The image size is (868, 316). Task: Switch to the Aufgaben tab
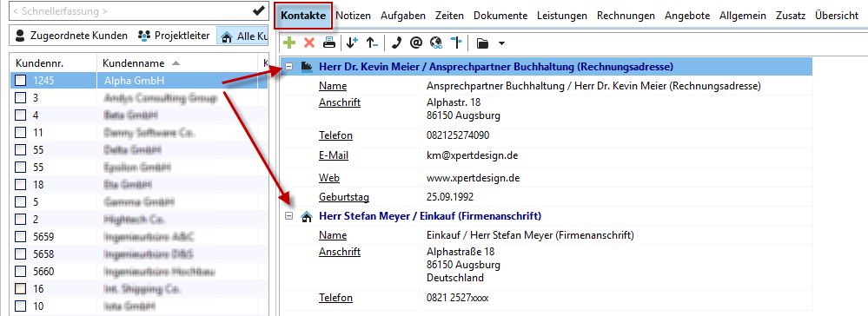403,16
